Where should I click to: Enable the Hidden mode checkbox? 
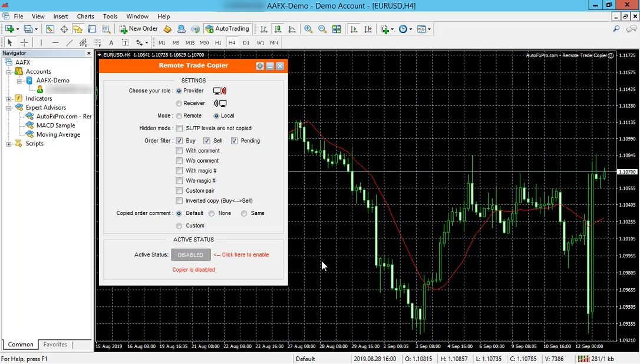click(x=180, y=128)
